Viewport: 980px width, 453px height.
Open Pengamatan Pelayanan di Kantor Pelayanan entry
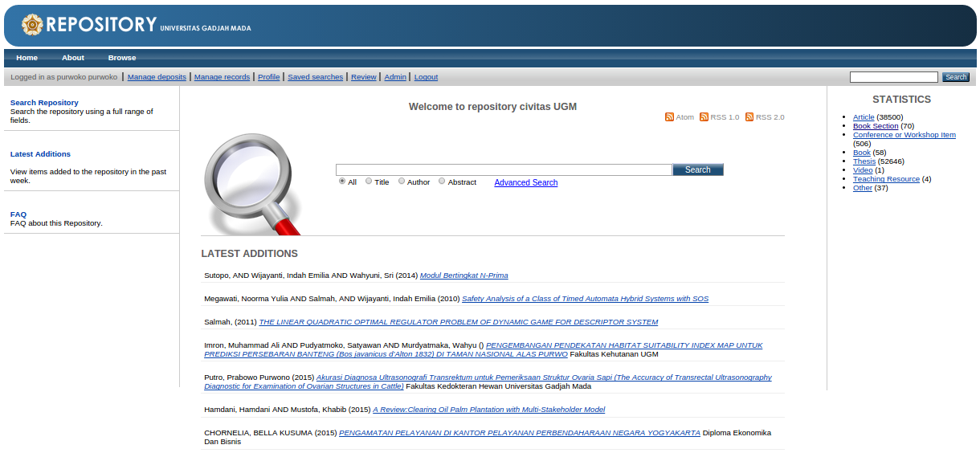coord(520,433)
